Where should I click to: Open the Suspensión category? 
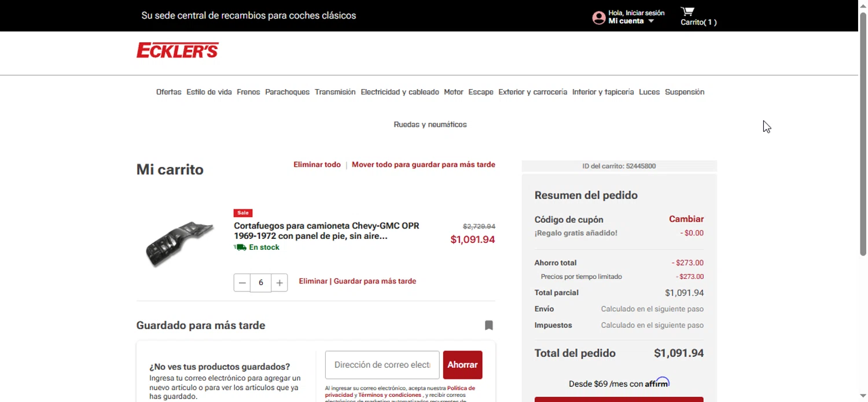click(x=685, y=92)
